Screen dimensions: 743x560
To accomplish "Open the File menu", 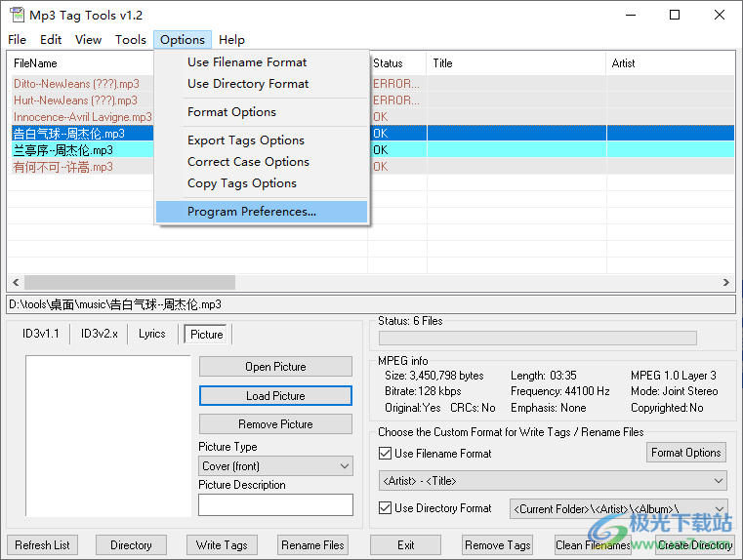I will pyautogui.click(x=17, y=40).
